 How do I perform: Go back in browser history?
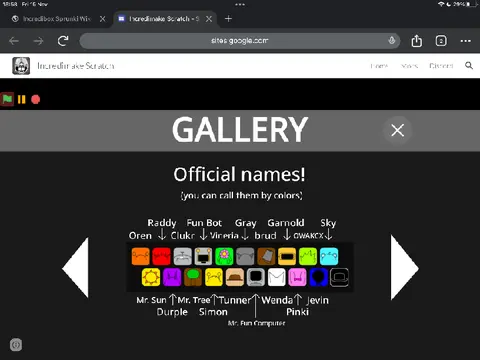[14, 41]
